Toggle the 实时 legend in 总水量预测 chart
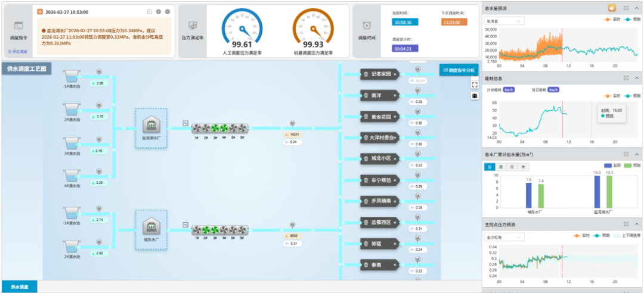 [x=611, y=20]
